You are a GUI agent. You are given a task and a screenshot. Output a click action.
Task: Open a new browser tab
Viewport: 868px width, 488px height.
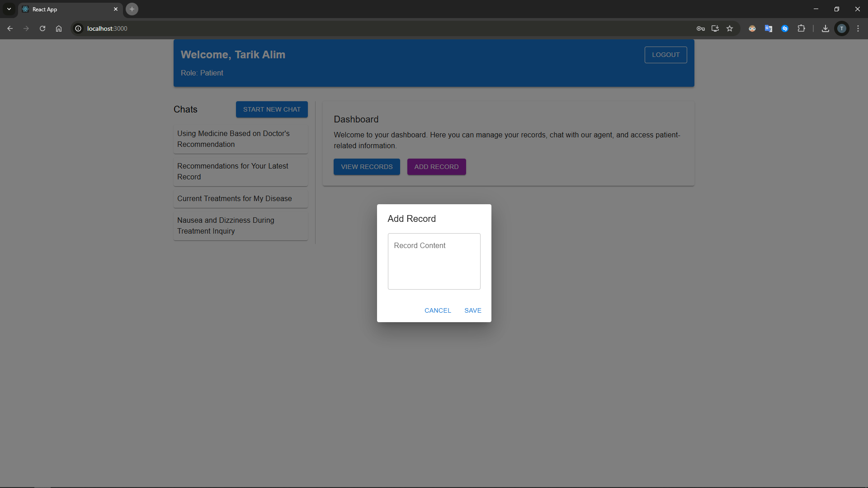pyautogui.click(x=132, y=9)
